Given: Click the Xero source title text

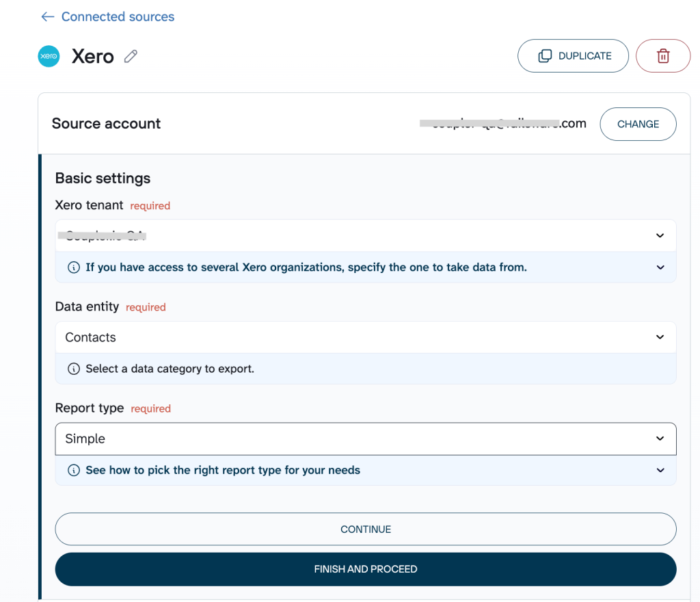Looking at the screenshot, I should 92,56.
